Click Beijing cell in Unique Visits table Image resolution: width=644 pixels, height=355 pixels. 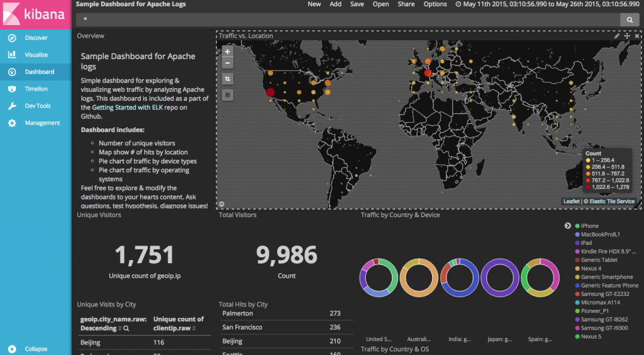91,342
